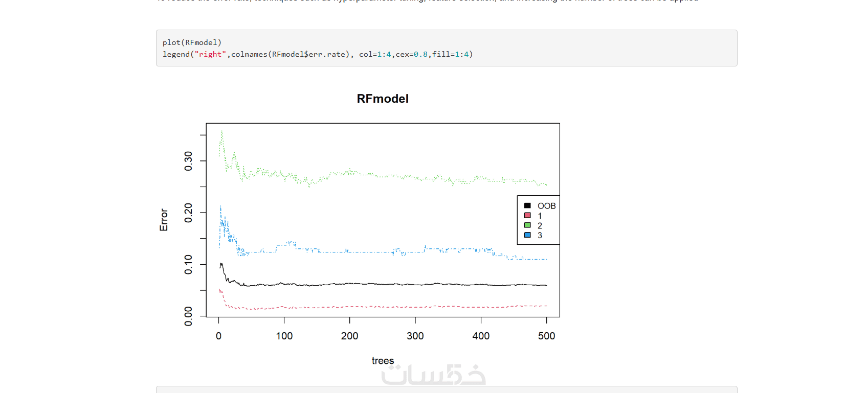This screenshot has width=868, height=393.
Task: Click the OOB label in the legend
Action: click(x=546, y=206)
